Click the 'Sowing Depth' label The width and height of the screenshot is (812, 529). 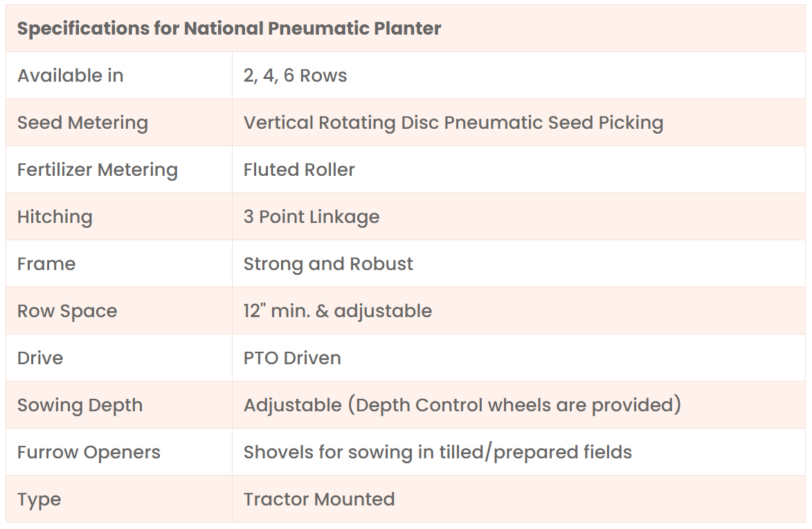[80, 405]
